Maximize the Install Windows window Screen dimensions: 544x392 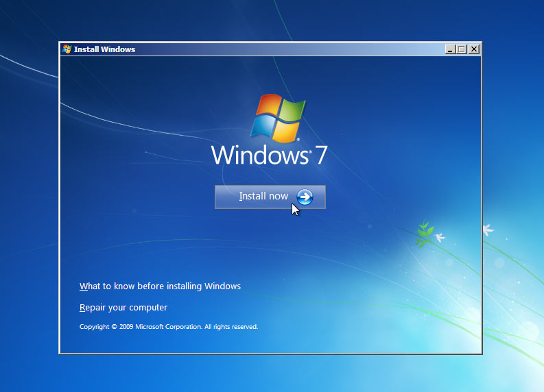462,49
